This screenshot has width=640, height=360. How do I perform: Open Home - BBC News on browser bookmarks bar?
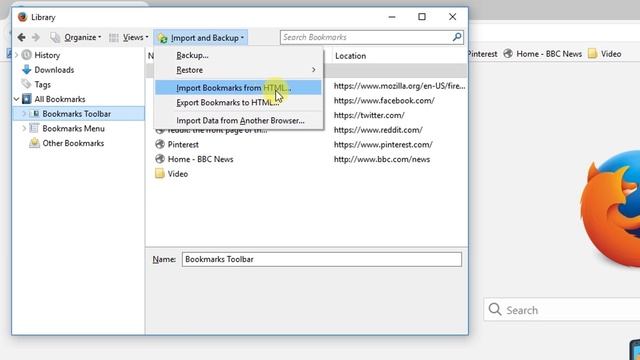(x=549, y=54)
